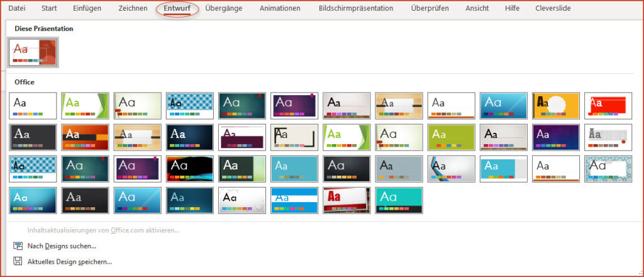Open the Datei tab
Viewport: 644px width, 277px height.
pyautogui.click(x=16, y=8)
